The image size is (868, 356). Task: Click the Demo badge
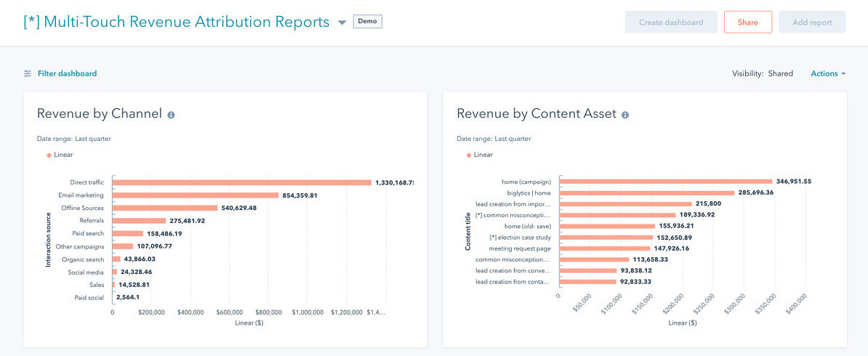click(367, 22)
